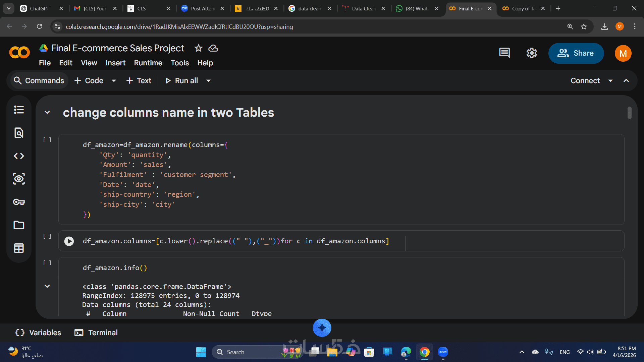Image resolution: width=644 pixels, height=362 pixels.
Task: Open the table of contents sidebar icon
Action: tap(19, 110)
